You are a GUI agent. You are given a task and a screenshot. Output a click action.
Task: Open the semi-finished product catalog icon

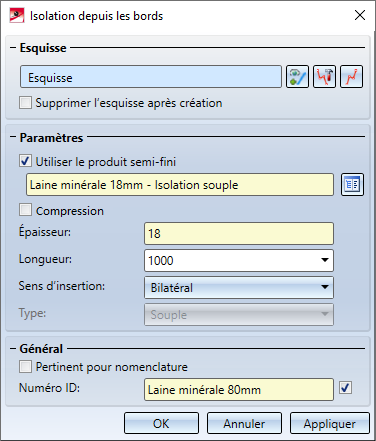[x=352, y=184]
